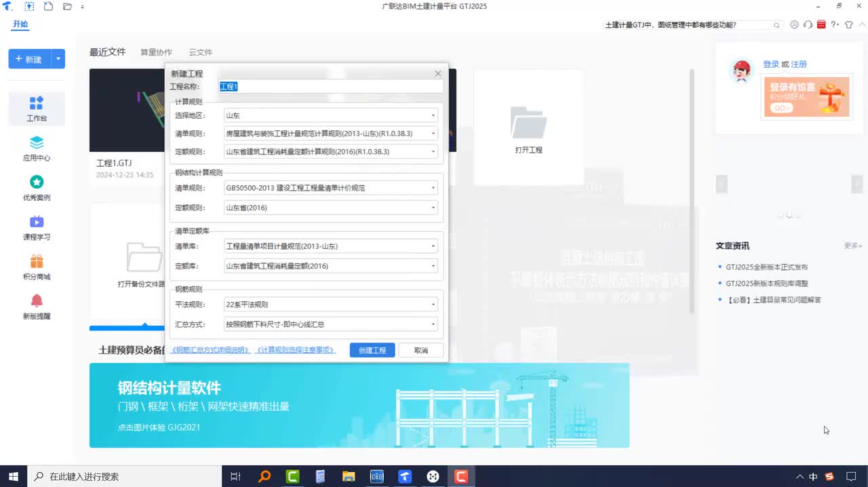The height and width of the screenshot is (487, 868).
Task: Click the red calendar icon in toolbar
Action: pyautogui.click(x=821, y=24)
